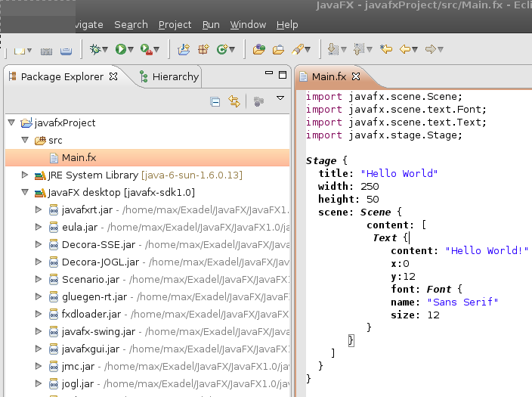532x397 pixels.
Task: Open the Project menu
Action: [x=175, y=24]
